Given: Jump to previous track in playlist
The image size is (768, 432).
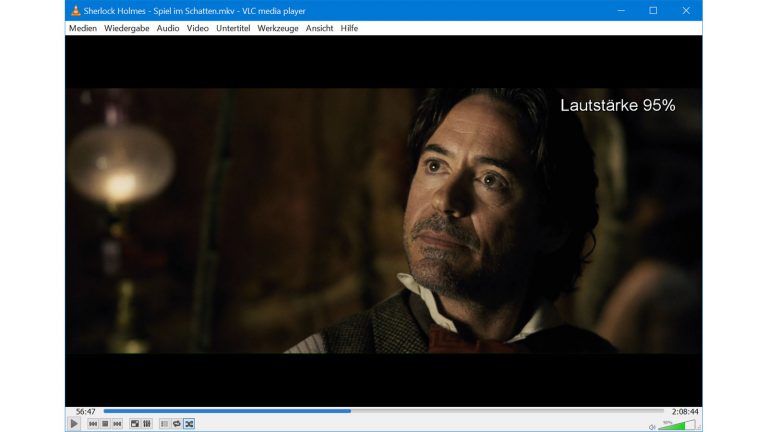Looking at the screenshot, I should [x=93, y=424].
